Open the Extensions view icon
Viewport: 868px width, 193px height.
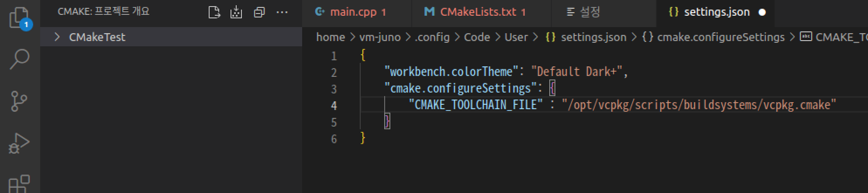pyautogui.click(x=20, y=184)
